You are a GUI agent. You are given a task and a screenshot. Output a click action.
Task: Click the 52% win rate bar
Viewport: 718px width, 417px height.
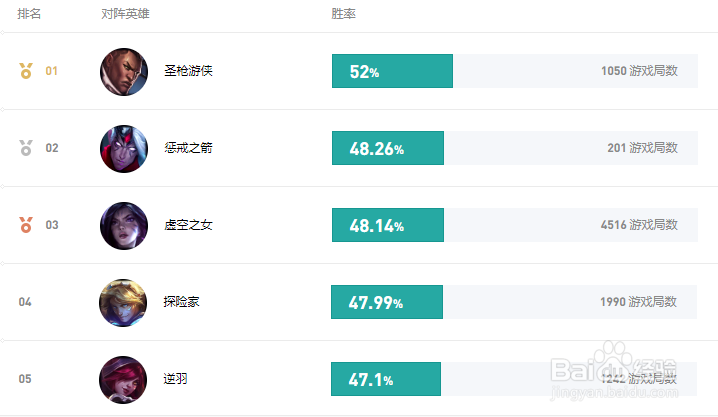[392, 71]
